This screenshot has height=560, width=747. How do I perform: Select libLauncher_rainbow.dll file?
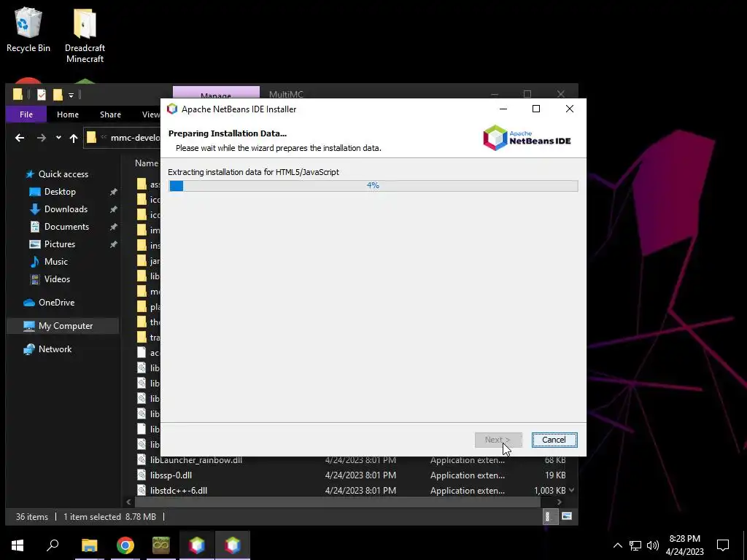pyautogui.click(x=196, y=460)
